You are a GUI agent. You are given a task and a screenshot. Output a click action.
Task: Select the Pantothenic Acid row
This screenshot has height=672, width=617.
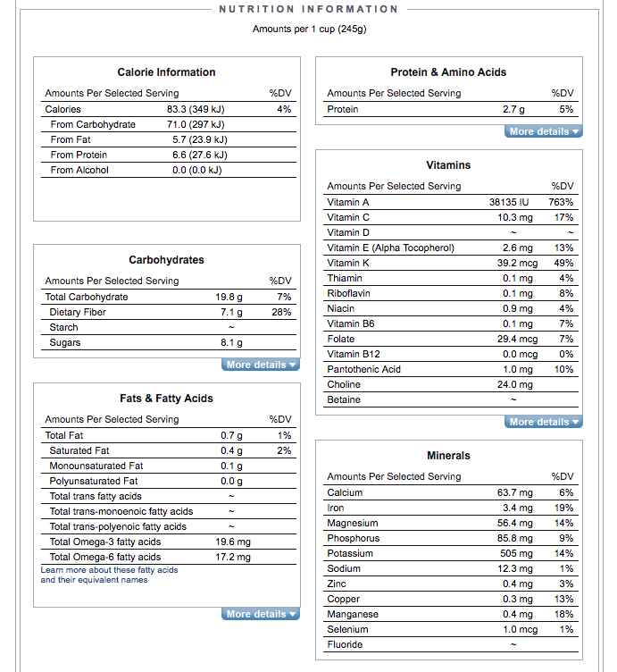coord(450,369)
